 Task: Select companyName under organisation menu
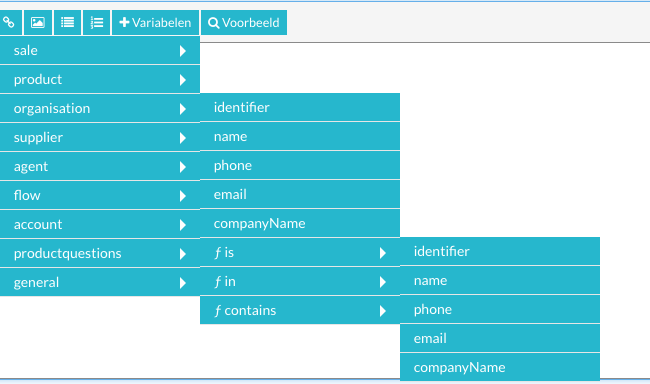tap(300, 224)
